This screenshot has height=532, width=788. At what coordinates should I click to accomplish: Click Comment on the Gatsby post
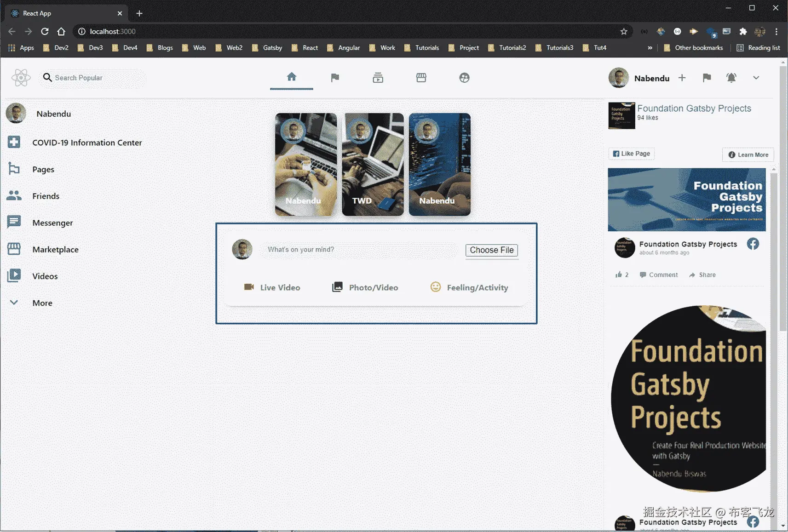(659, 275)
